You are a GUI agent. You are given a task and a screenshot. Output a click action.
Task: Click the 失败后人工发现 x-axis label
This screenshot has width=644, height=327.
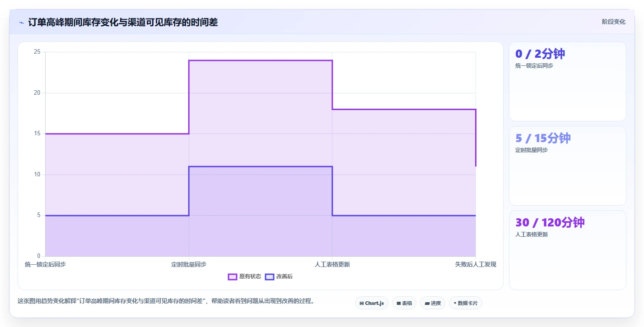click(476, 264)
